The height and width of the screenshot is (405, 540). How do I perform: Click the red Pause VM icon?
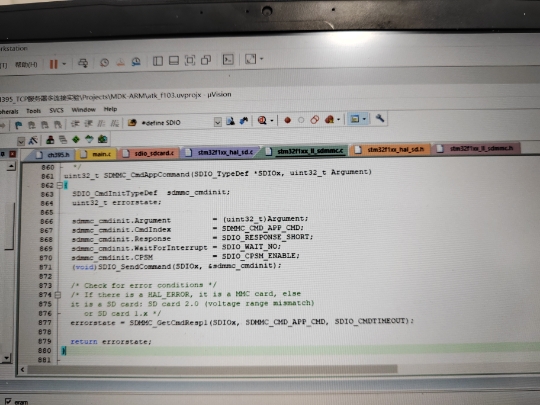point(53,64)
